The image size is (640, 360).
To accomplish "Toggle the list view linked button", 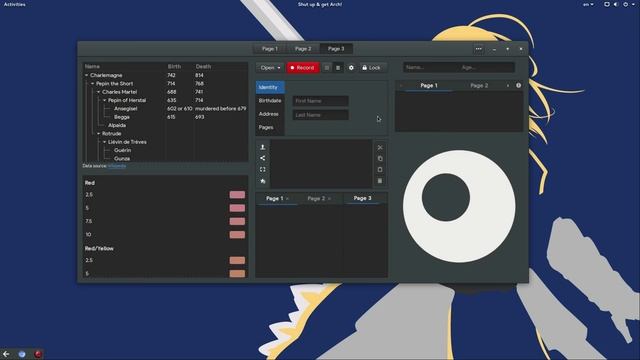I will pyautogui.click(x=338, y=68).
